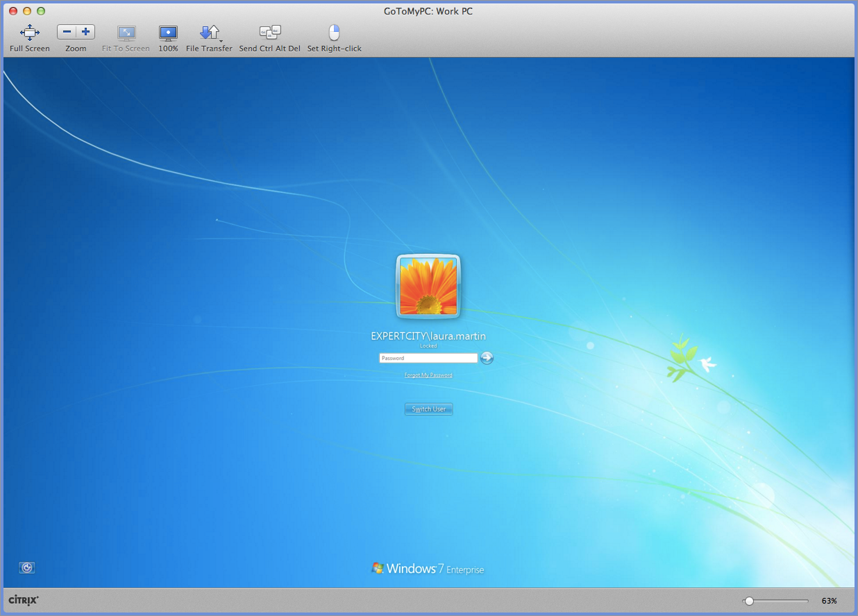Click the Windows 7 Enterprise logo text

428,569
